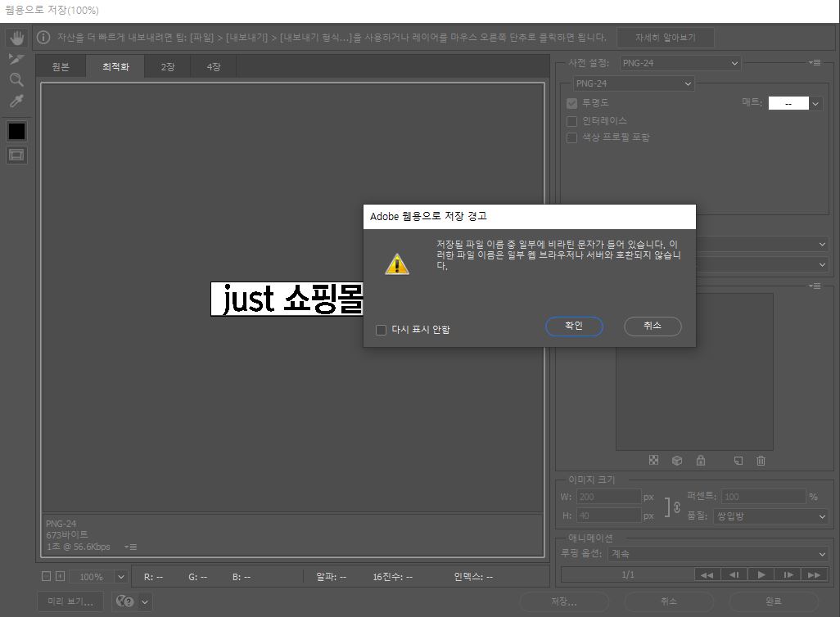Step to next animation frame

tap(788, 574)
